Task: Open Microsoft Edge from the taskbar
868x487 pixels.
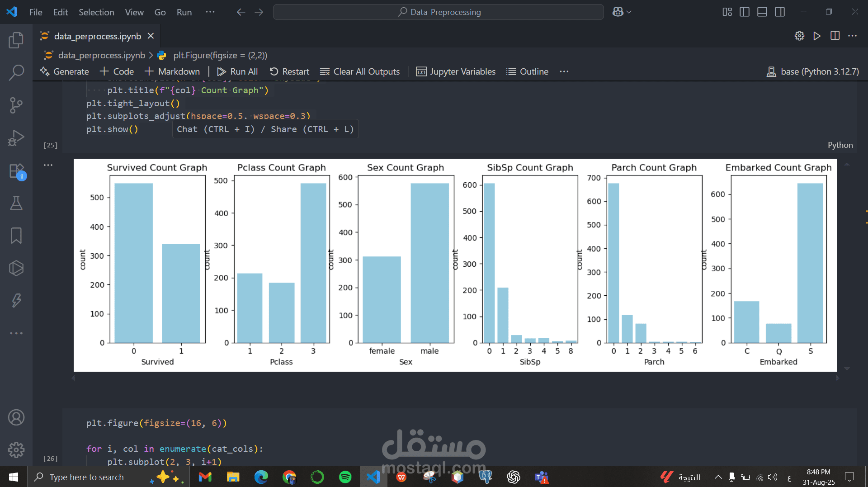Action: tap(261, 477)
